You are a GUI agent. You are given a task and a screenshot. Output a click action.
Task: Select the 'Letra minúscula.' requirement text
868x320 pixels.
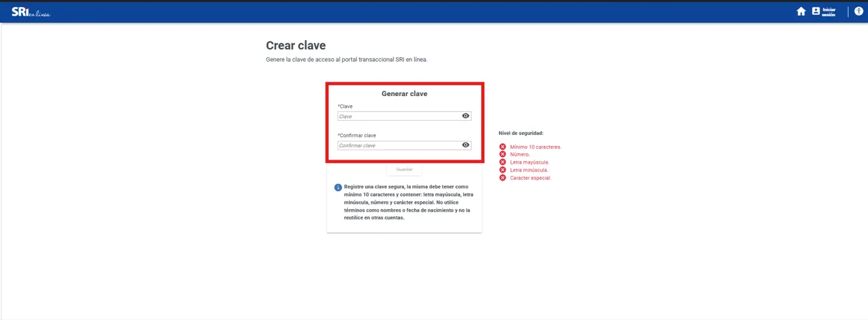coord(530,170)
